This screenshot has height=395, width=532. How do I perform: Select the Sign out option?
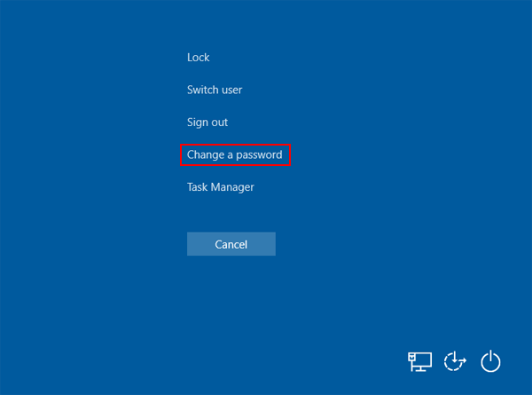click(x=207, y=122)
